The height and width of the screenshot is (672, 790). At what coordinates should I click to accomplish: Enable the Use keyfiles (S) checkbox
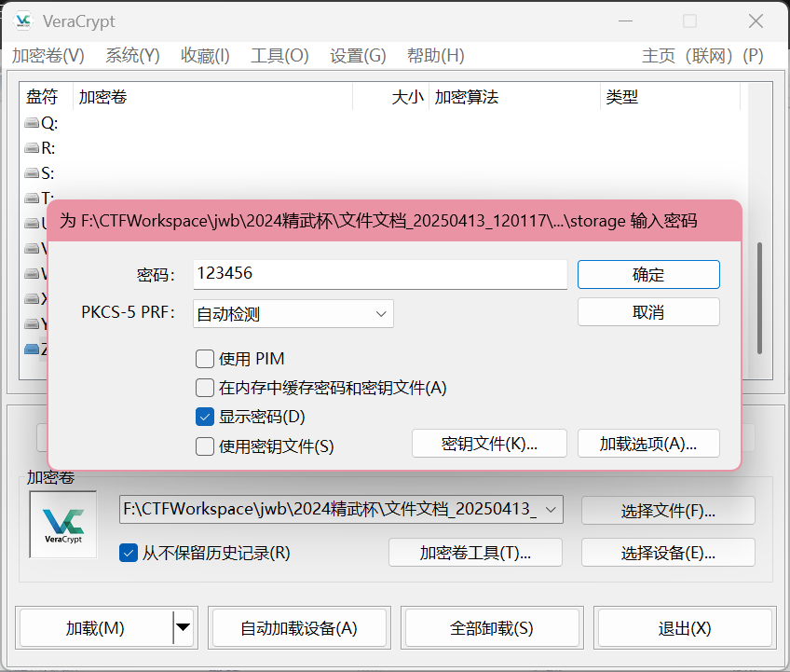tap(205, 446)
